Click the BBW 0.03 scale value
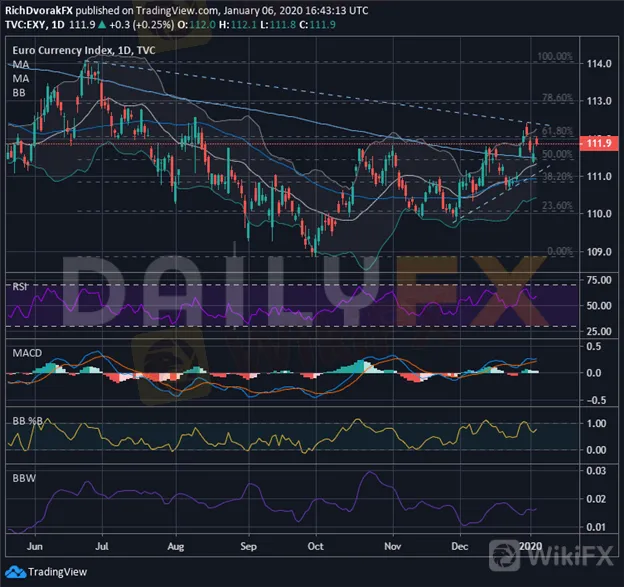The width and height of the screenshot is (624, 587). 596,471
